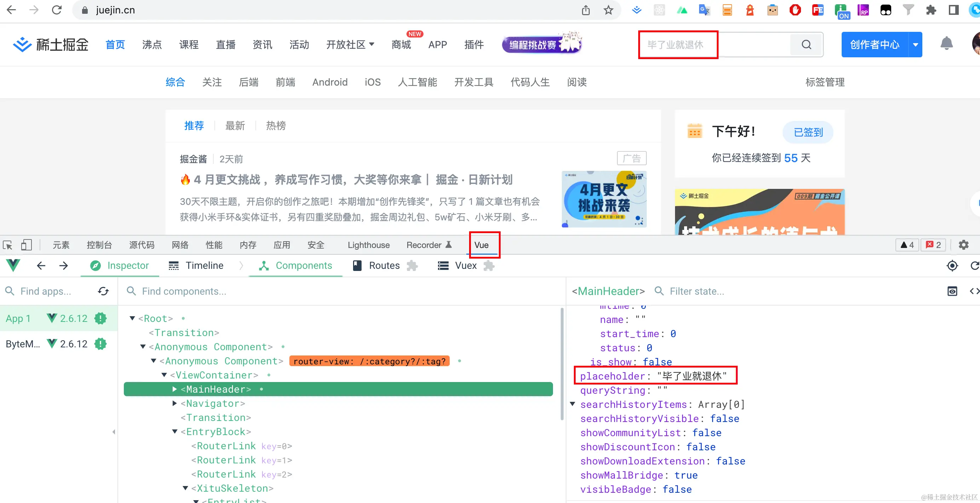Open 标签管理 tag management link
Screen dimensions: 980x503
pyautogui.click(x=825, y=82)
